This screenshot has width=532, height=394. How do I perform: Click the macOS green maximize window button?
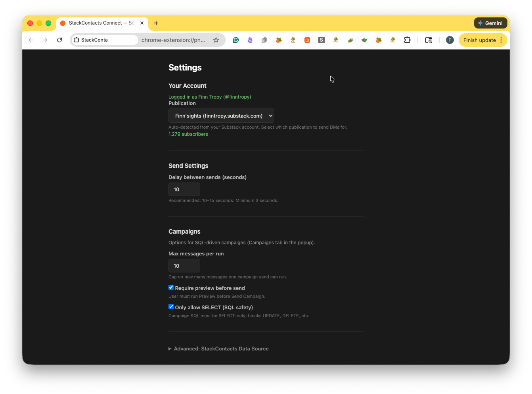click(48, 23)
